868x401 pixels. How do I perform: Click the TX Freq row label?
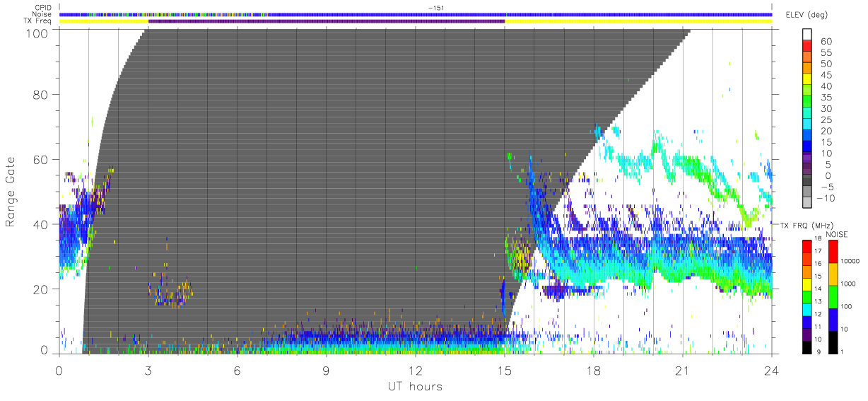click(x=38, y=21)
